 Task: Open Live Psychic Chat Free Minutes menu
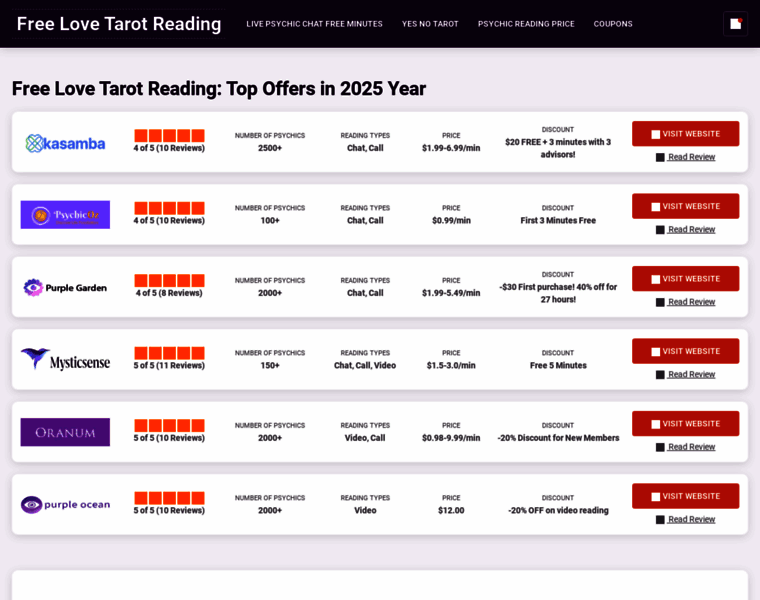(314, 24)
